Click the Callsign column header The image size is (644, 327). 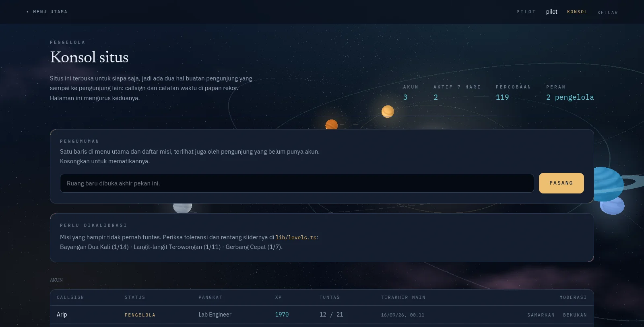[70, 297]
